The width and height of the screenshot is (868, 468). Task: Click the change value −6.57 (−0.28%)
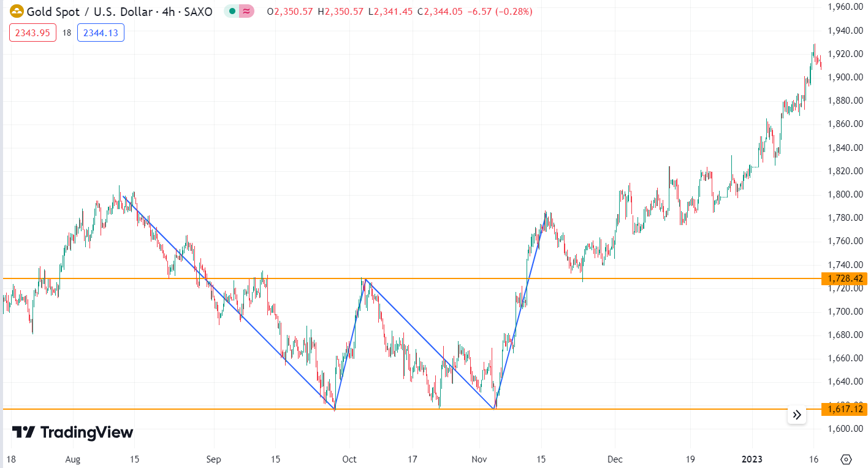500,11
